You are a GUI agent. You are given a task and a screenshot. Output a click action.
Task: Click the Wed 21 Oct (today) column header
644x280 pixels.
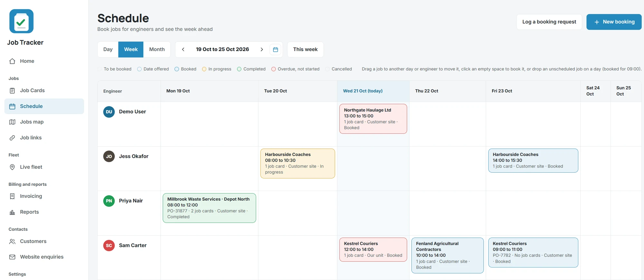(x=373, y=91)
